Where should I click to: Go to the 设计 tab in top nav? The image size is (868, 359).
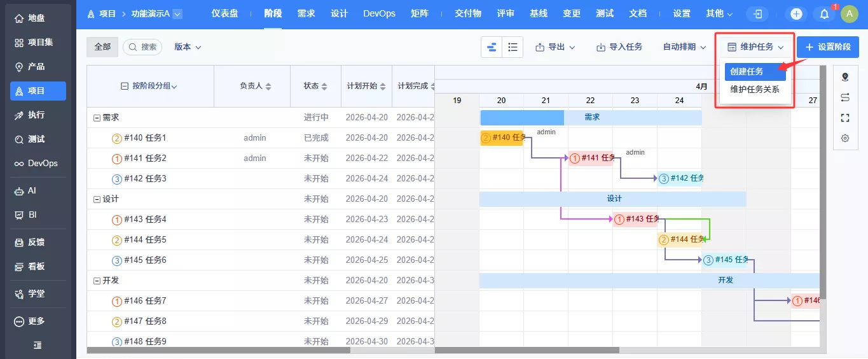pyautogui.click(x=339, y=13)
